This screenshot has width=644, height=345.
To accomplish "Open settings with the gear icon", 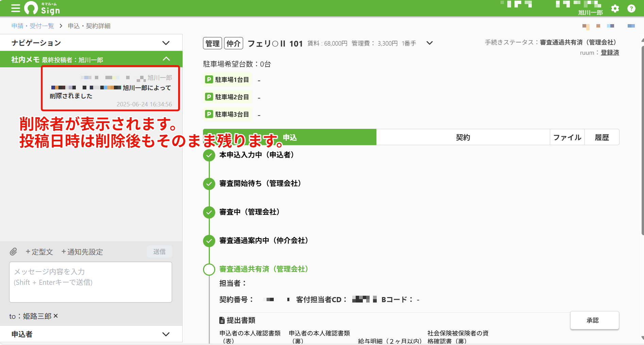I will 615,8.
